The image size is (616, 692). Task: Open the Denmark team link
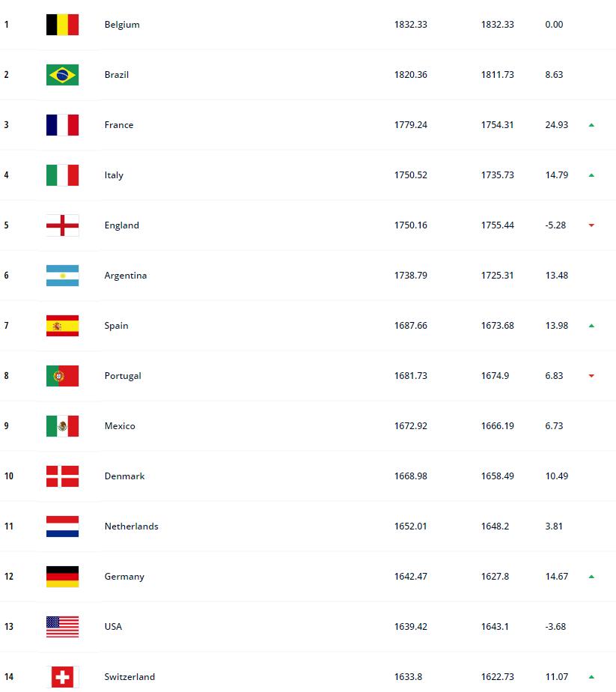coord(124,476)
